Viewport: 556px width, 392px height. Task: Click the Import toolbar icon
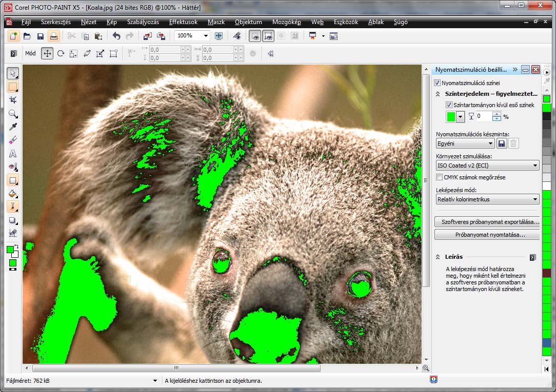click(x=148, y=36)
